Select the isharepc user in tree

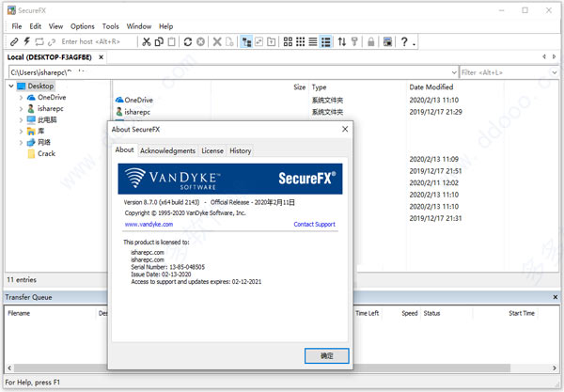[x=51, y=108]
